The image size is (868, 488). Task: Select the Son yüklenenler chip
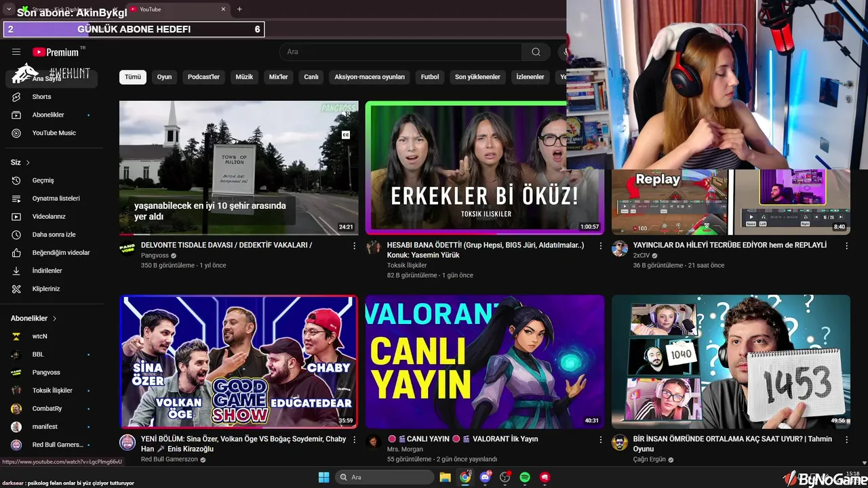[477, 77]
